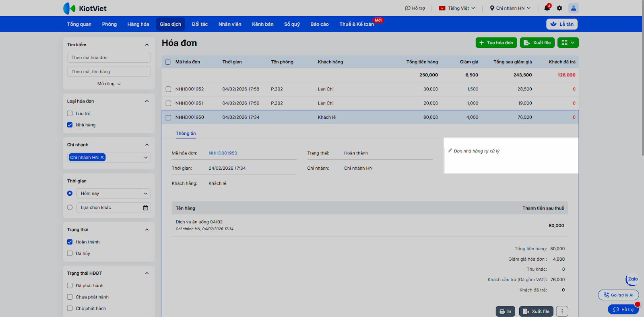Collapse the Trạng thái panel

coord(147,230)
